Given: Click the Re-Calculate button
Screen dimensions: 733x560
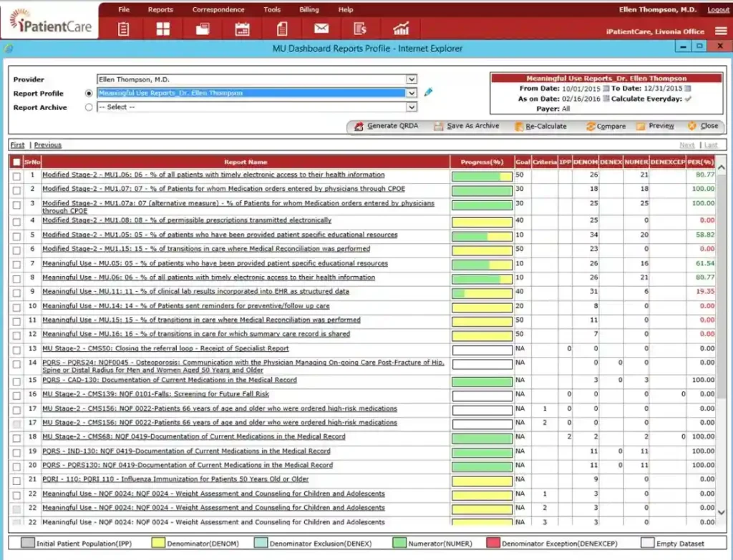Looking at the screenshot, I should pyautogui.click(x=545, y=125).
